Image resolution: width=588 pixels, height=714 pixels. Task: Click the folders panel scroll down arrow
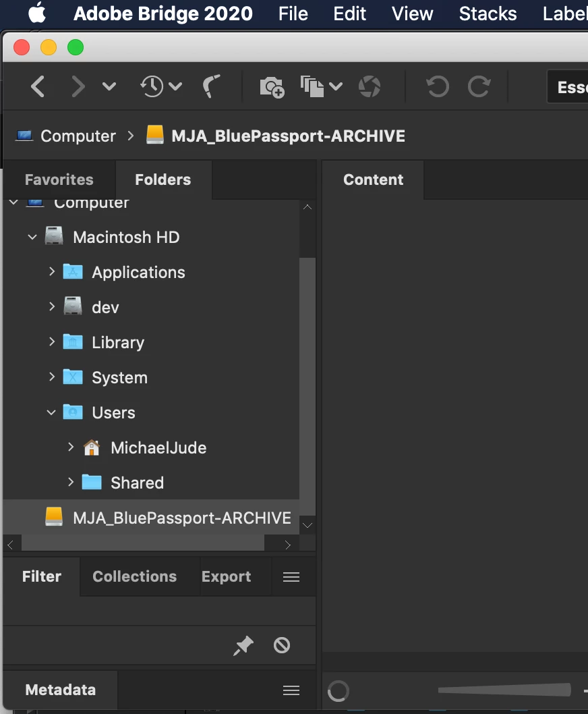tap(307, 526)
